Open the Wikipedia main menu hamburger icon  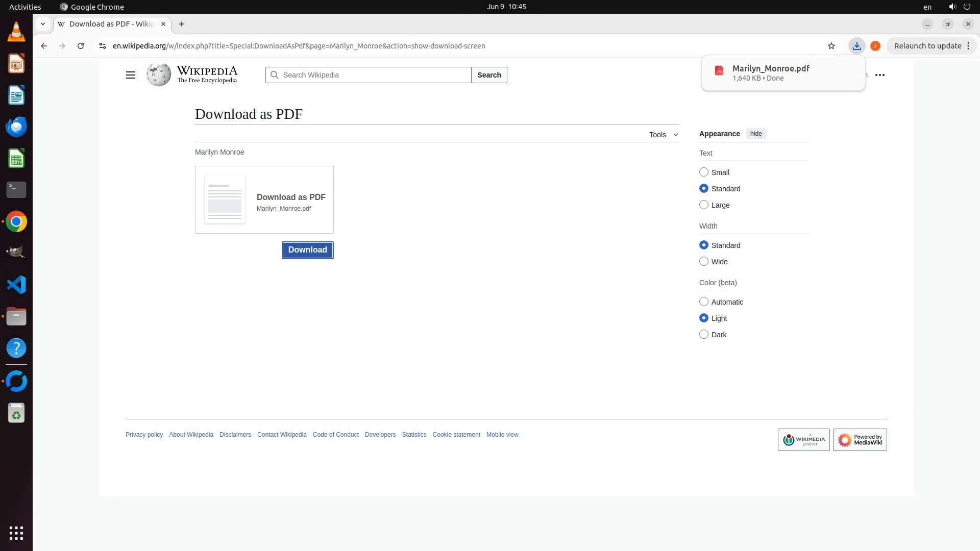[x=131, y=75]
